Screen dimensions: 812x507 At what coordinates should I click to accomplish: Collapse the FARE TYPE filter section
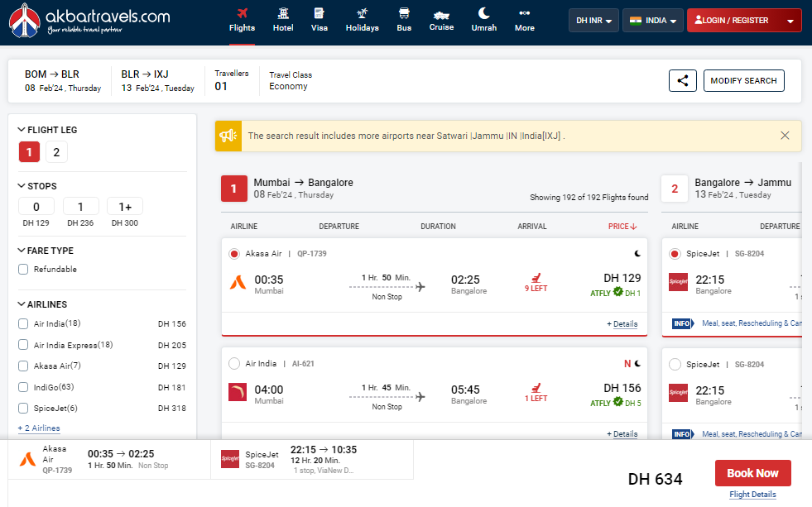[x=22, y=251]
